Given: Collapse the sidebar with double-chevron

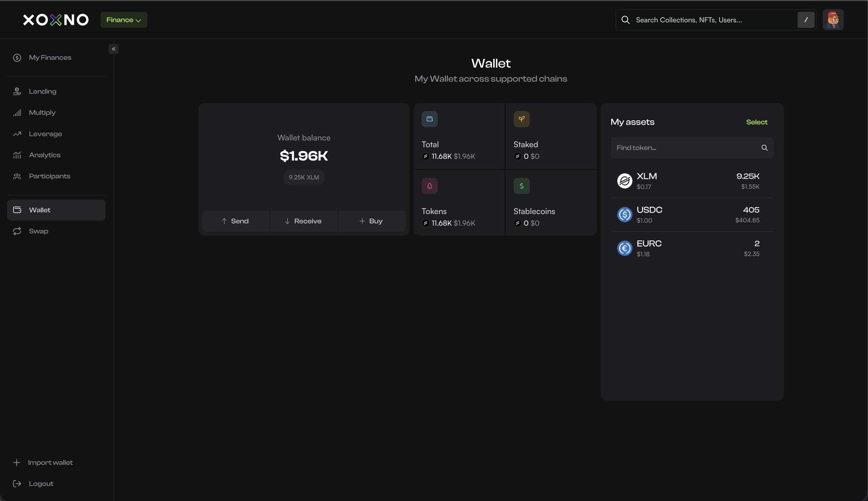Looking at the screenshot, I should click(x=114, y=49).
